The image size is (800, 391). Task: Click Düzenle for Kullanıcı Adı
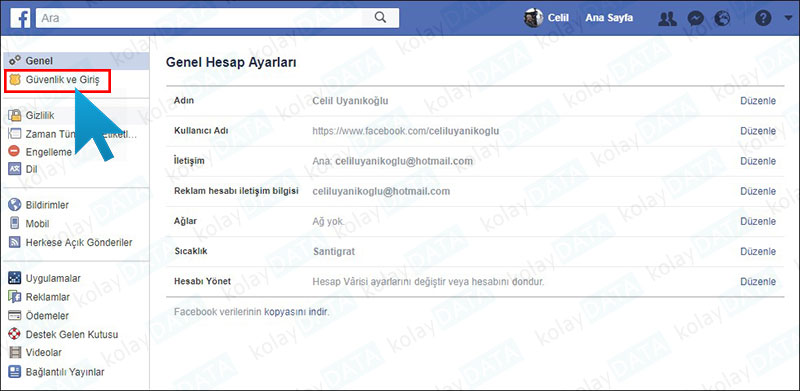[758, 131]
